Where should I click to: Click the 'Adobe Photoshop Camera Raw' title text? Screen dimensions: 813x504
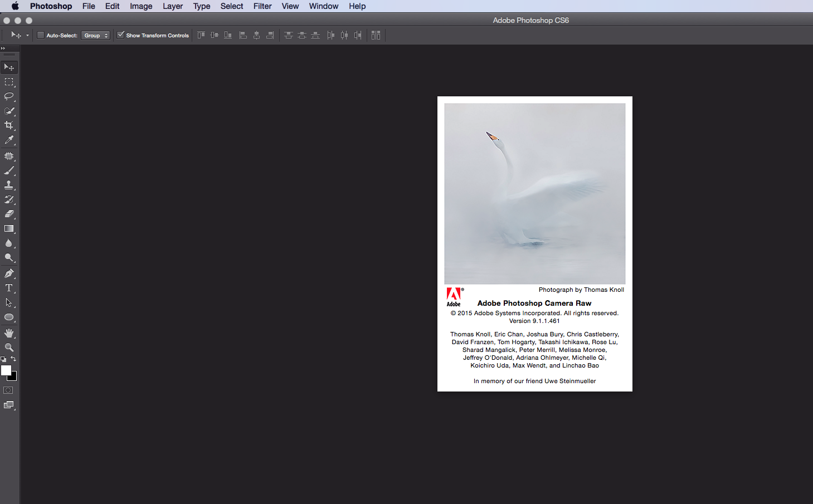(534, 304)
